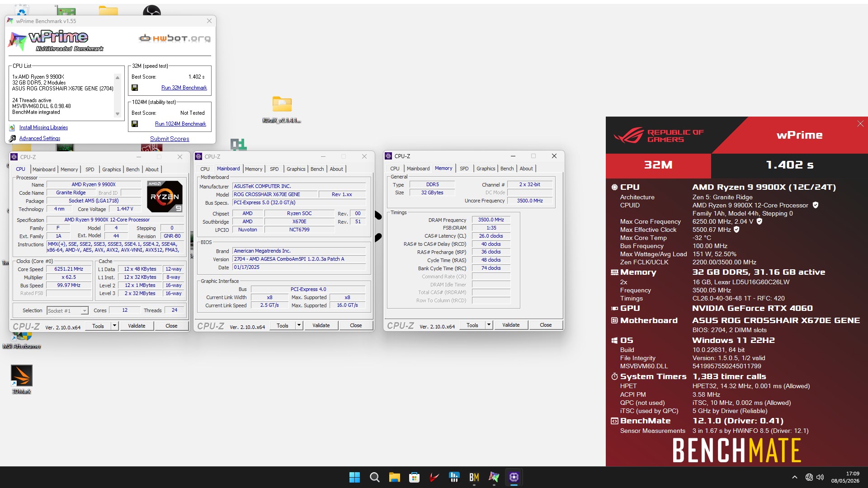Open taskbar Search
Viewport: 868px width, 488px height.
(375, 477)
